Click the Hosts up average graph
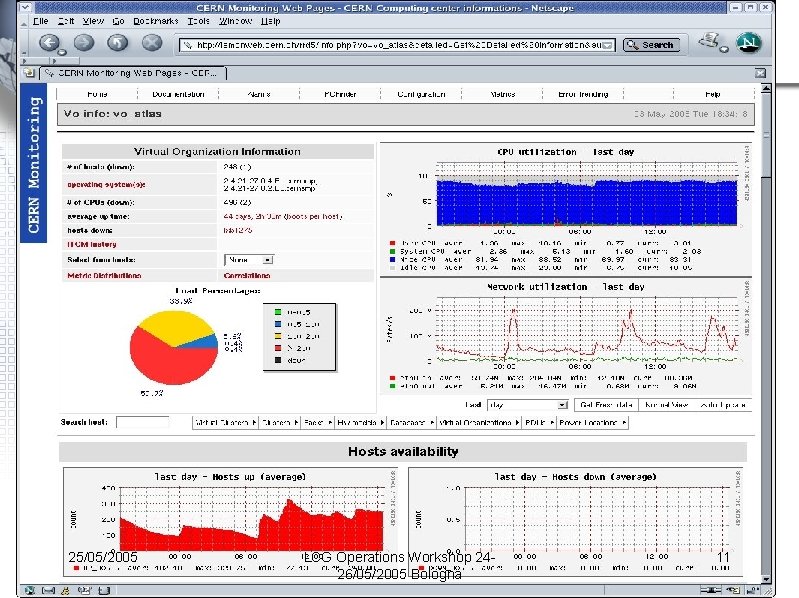 pos(230,522)
